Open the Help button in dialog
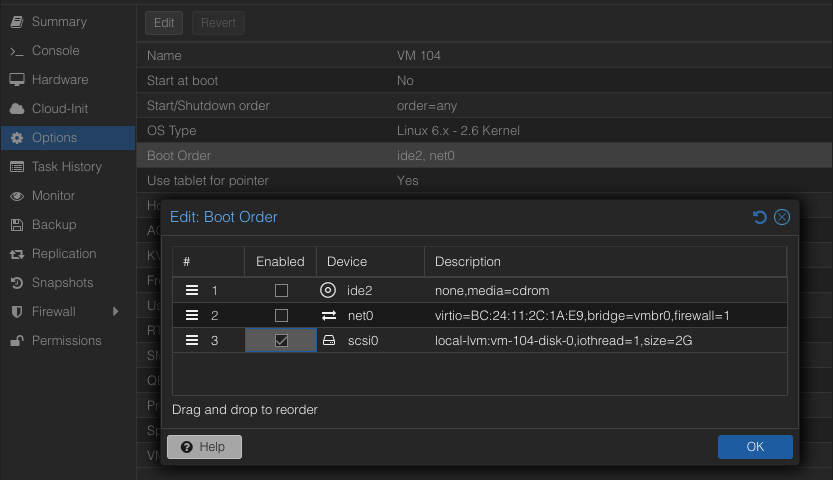The width and height of the screenshot is (833, 480). coord(204,447)
